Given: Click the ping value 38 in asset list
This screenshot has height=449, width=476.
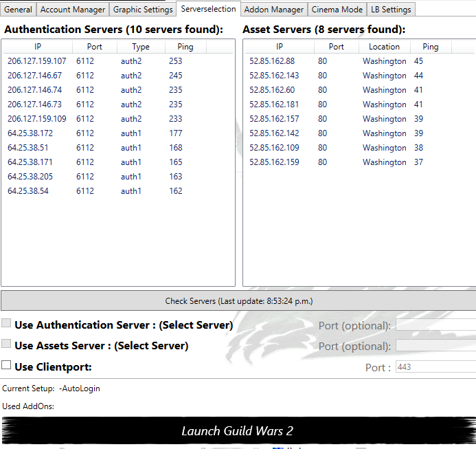Looking at the screenshot, I should [418, 148].
